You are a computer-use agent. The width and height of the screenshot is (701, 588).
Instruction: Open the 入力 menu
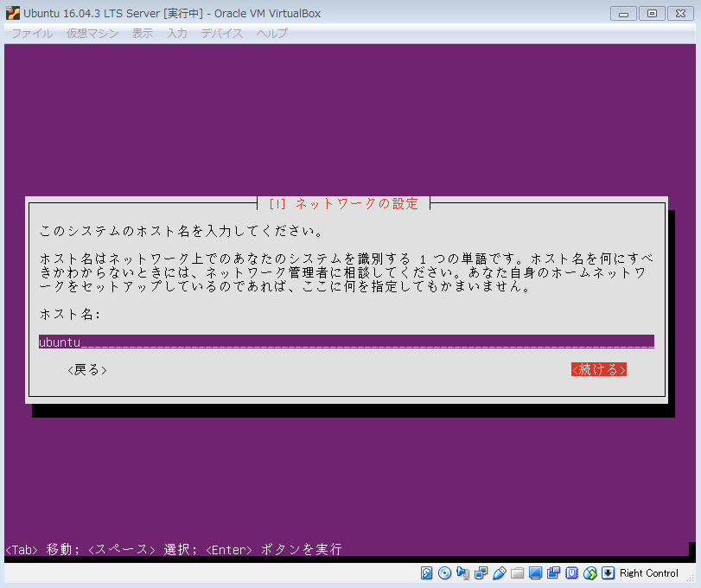click(177, 33)
